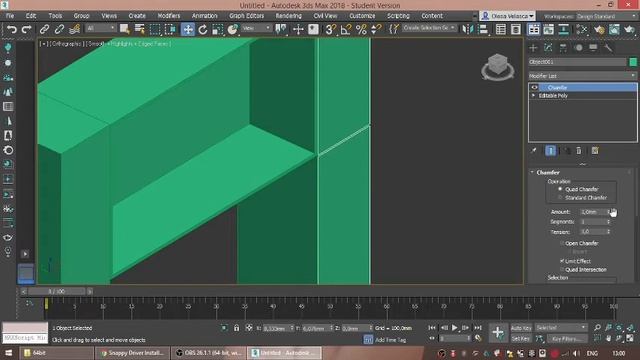The width and height of the screenshot is (640, 360).
Task: Toggle Show End Result icon
Action: tap(550, 151)
